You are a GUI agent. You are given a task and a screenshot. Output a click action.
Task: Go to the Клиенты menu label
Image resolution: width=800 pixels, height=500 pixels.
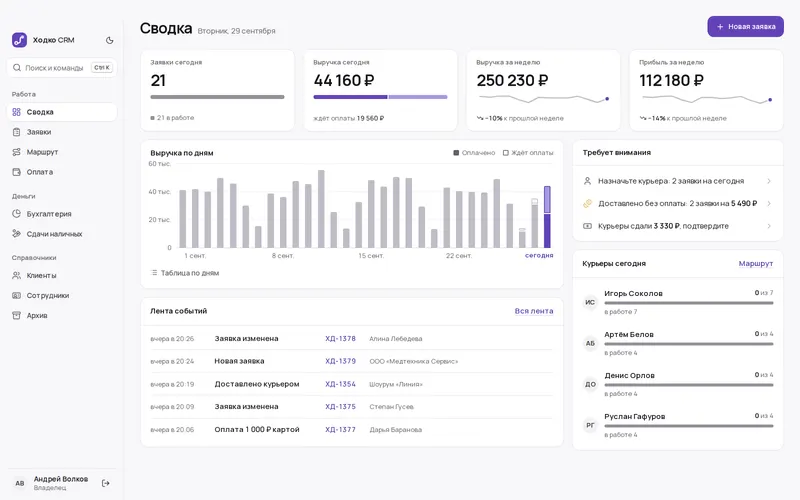click(x=41, y=276)
